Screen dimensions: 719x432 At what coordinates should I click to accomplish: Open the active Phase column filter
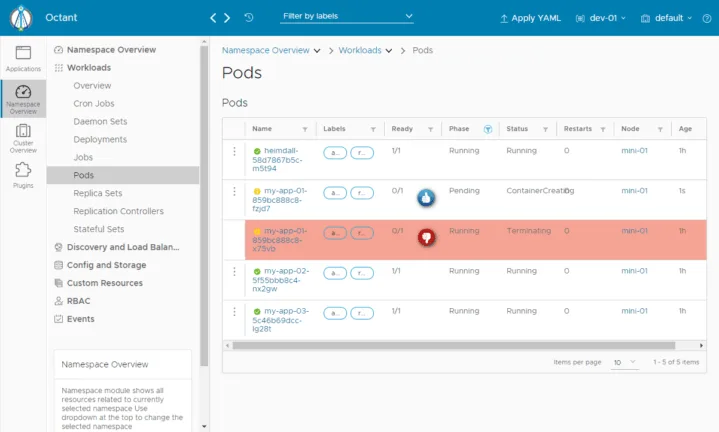488,129
